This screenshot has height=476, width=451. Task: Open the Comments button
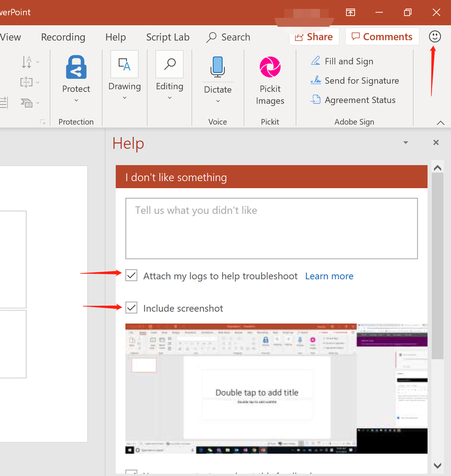pos(382,37)
